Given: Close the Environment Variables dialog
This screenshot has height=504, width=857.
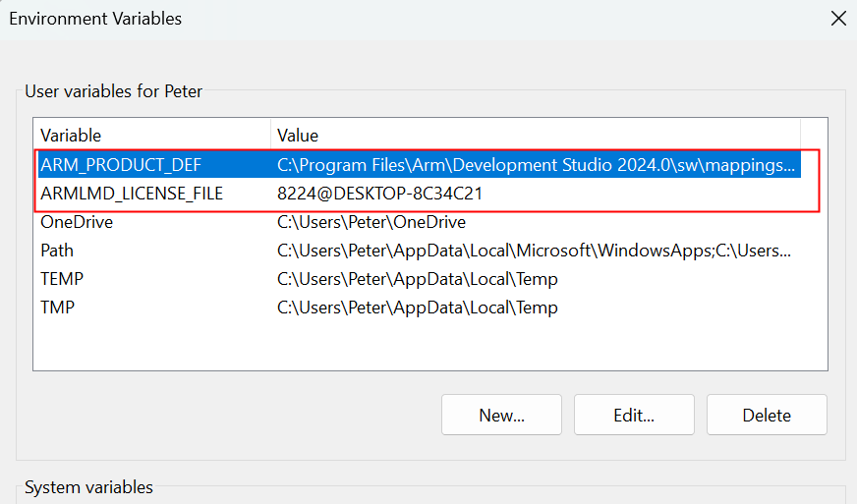Looking at the screenshot, I should 837,19.
